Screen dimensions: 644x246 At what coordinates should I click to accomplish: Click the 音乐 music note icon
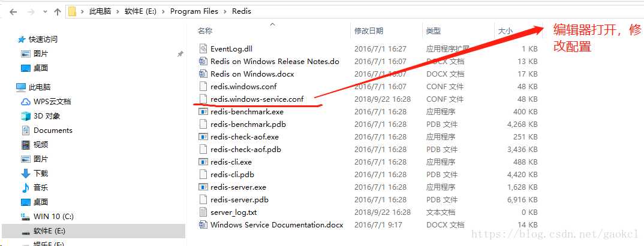coord(25,188)
